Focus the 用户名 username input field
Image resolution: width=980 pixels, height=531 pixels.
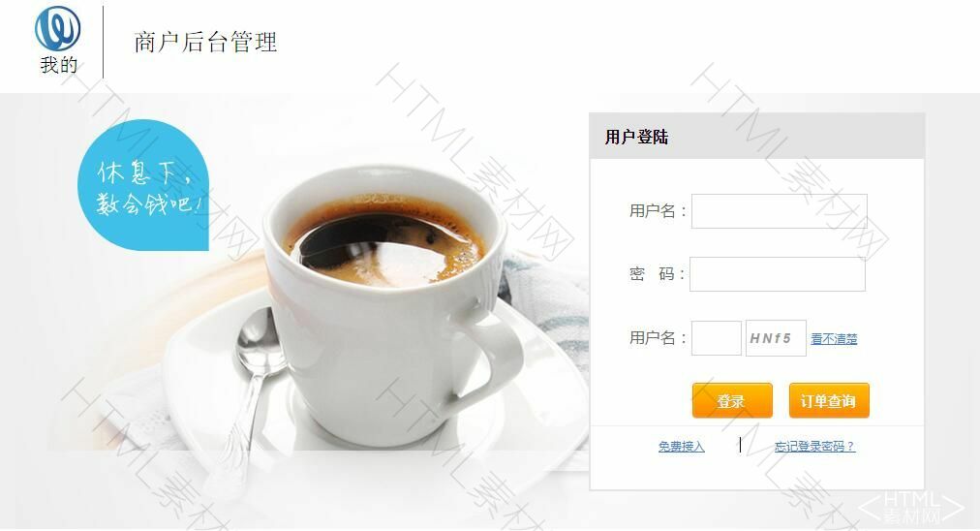tap(779, 211)
